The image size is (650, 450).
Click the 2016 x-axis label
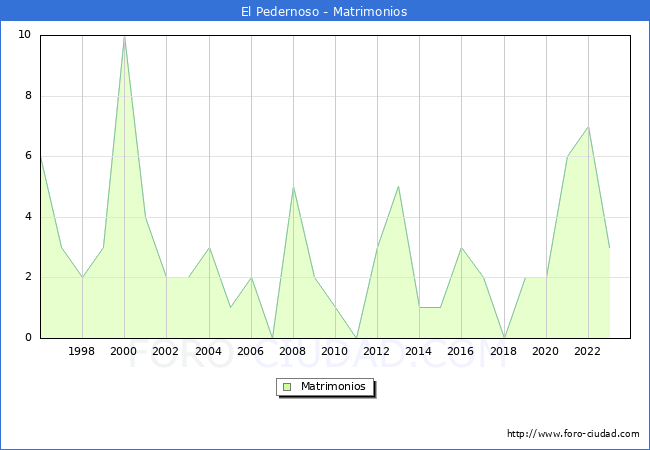click(461, 351)
